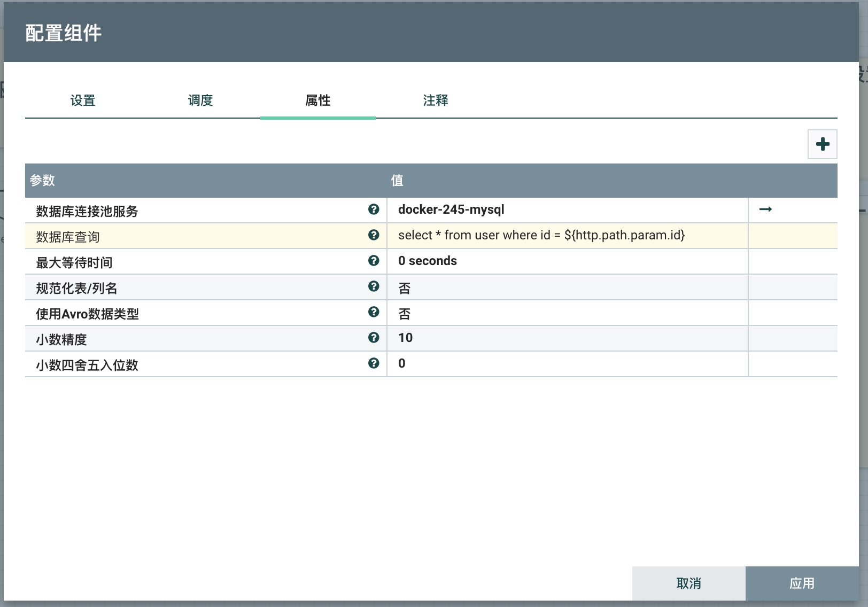Viewport: 868px width, 607px height.
Task: Click the arrow icon beside docker-245-mysql
Action: click(x=765, y=209)
